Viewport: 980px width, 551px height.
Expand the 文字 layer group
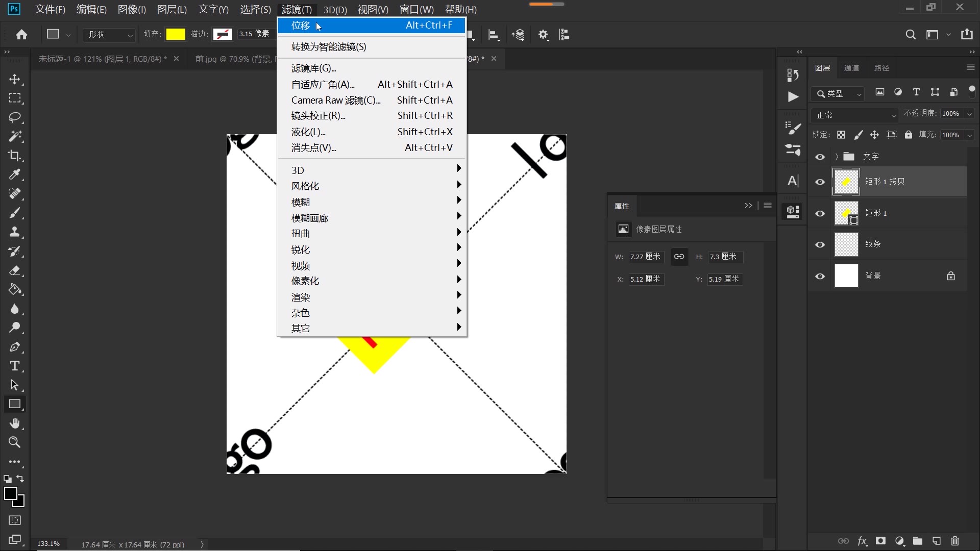tap(837, 157)
